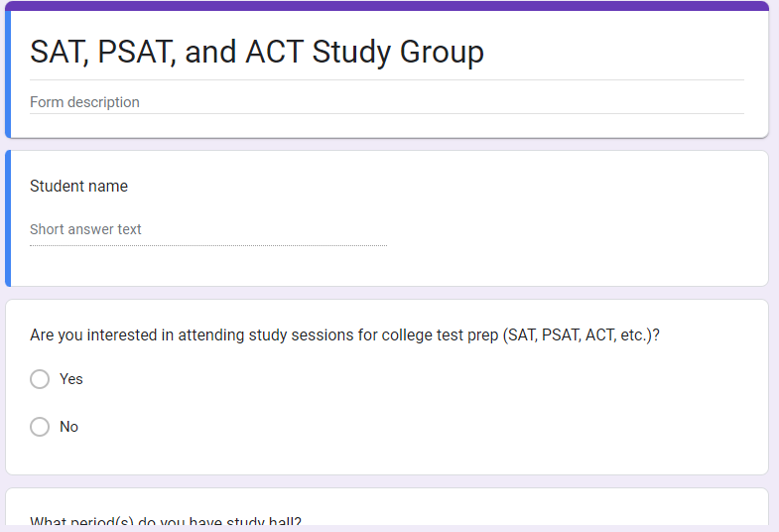Viewport: 779px width, 532px height.
Task: Select the Yes radio button
Action: tap(40, 379)
